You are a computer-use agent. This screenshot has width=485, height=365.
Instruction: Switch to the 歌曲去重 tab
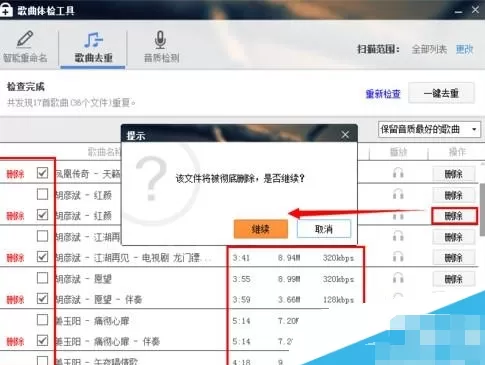tap(93, 48)
